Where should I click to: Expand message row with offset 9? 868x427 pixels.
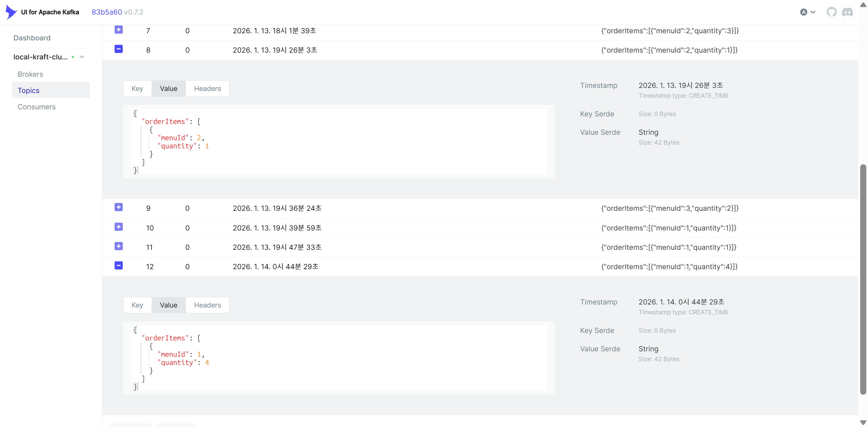tap(119, 207)
